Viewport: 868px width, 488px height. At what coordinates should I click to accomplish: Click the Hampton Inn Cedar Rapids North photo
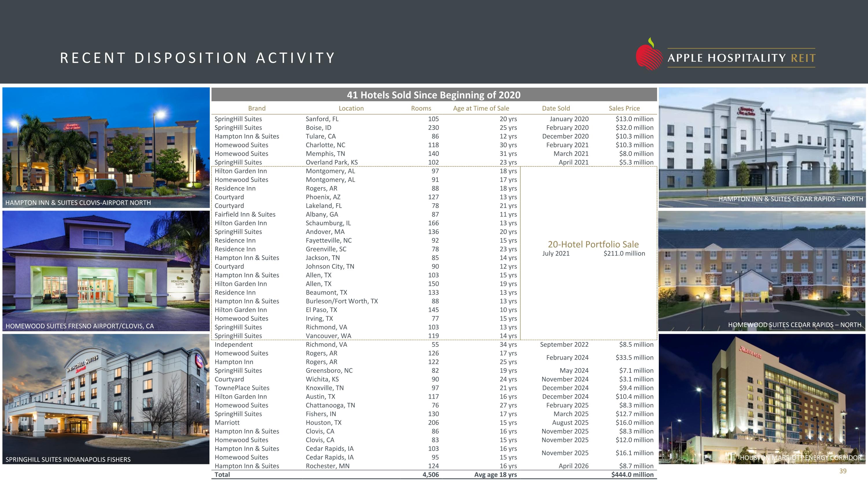coord(762,148)
